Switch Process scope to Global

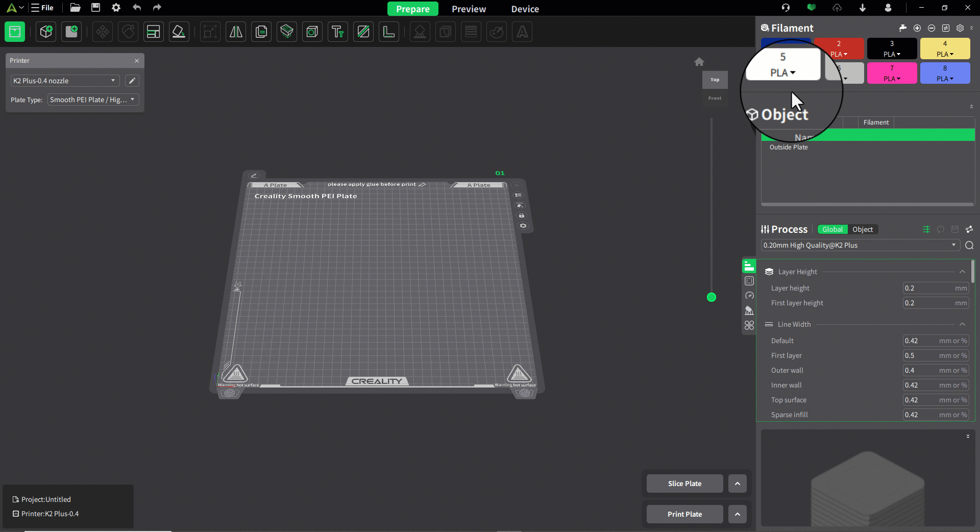tap(832, 230)
